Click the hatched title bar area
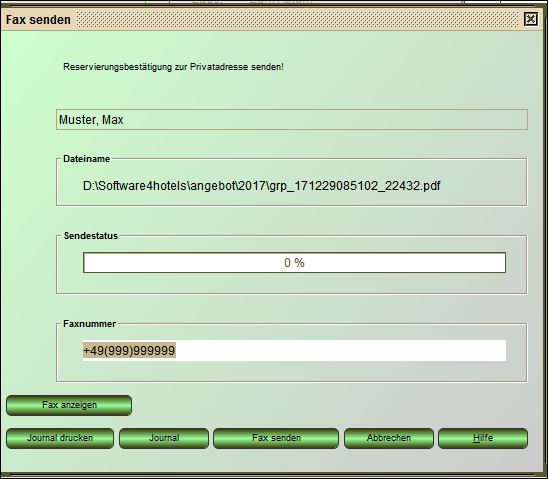Screen dimensions: 548x479 (x=298, y=19)
